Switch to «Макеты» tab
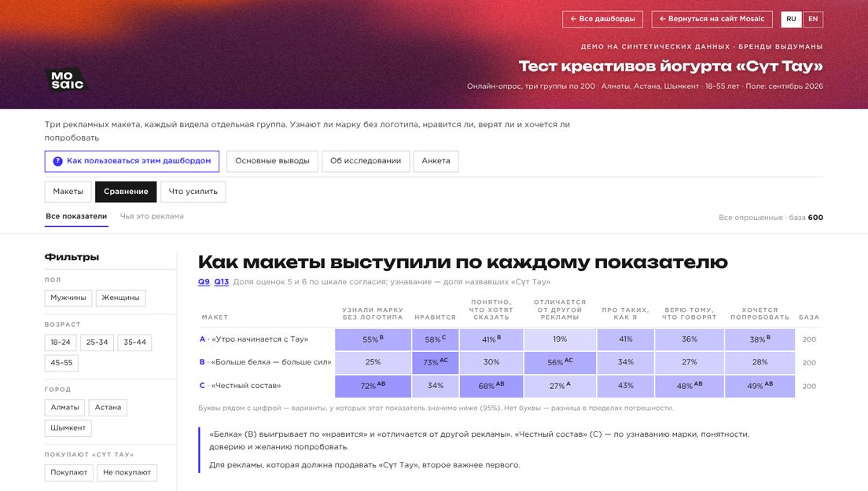 pos(68,192)
